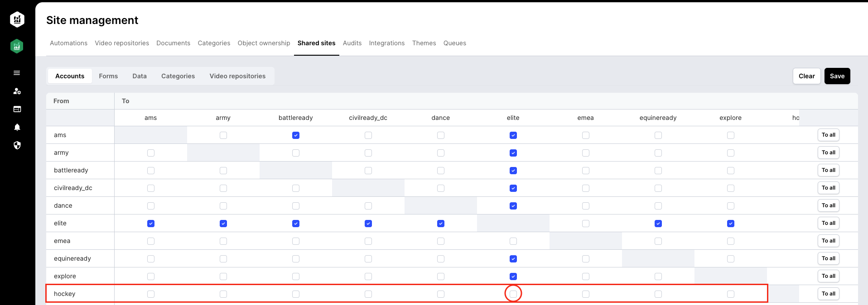Image resolution: width=868 pixels, height=305 pixels.
Task: Click To all for elite row
Action: pyautogui.click(x=828, y=223)
